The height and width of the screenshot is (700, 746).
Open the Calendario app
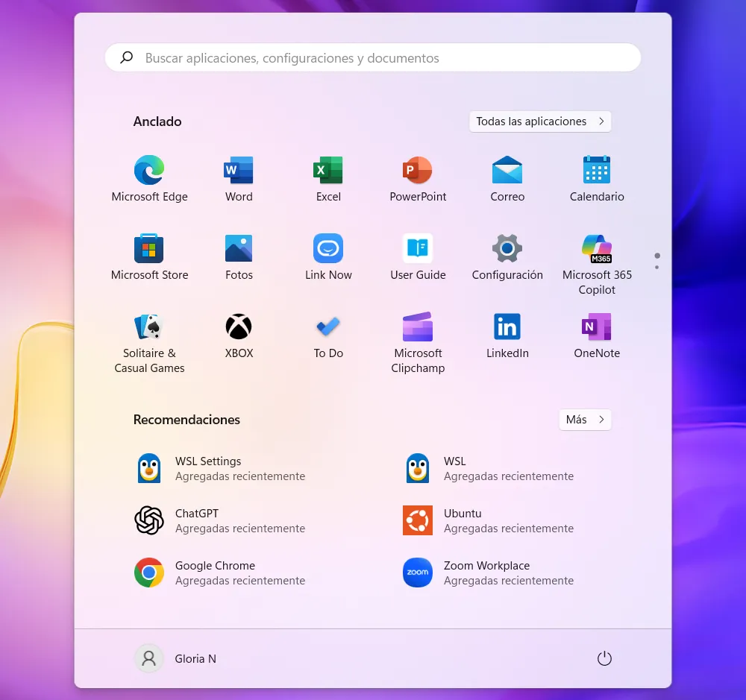click(597, 179)
